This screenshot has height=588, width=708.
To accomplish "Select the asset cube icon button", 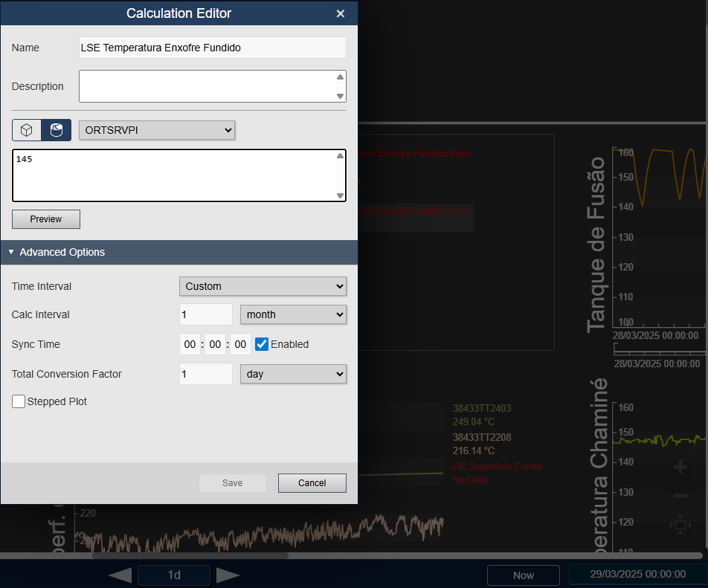I will pyautogui.click(x=27, y=130).
